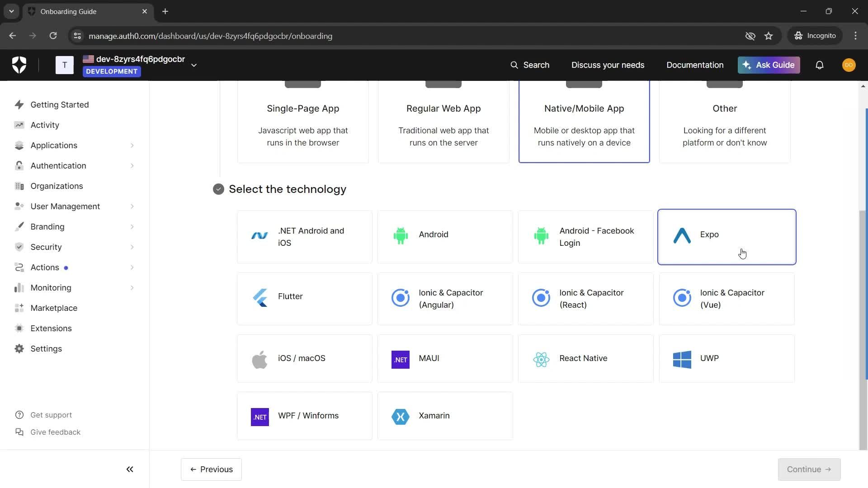Expand the Authentication submenu arrow

click(x=132, y=166)
